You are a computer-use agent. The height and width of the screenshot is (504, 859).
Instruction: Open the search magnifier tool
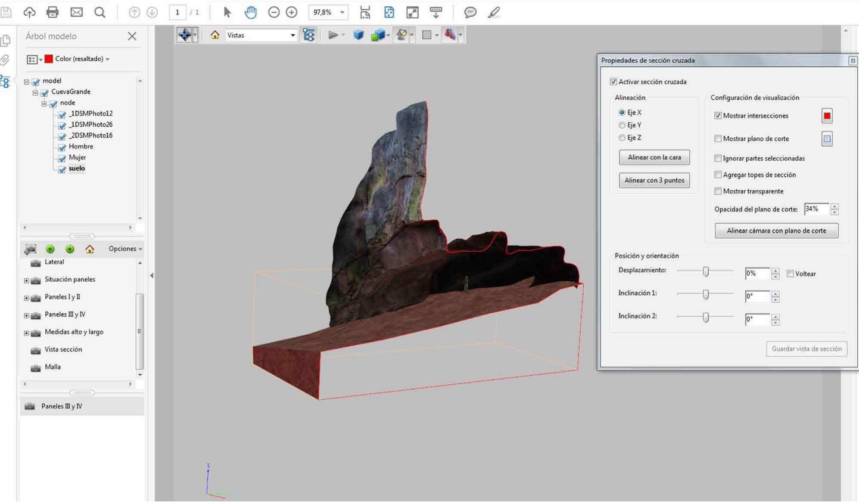click(x=100, y=12)
